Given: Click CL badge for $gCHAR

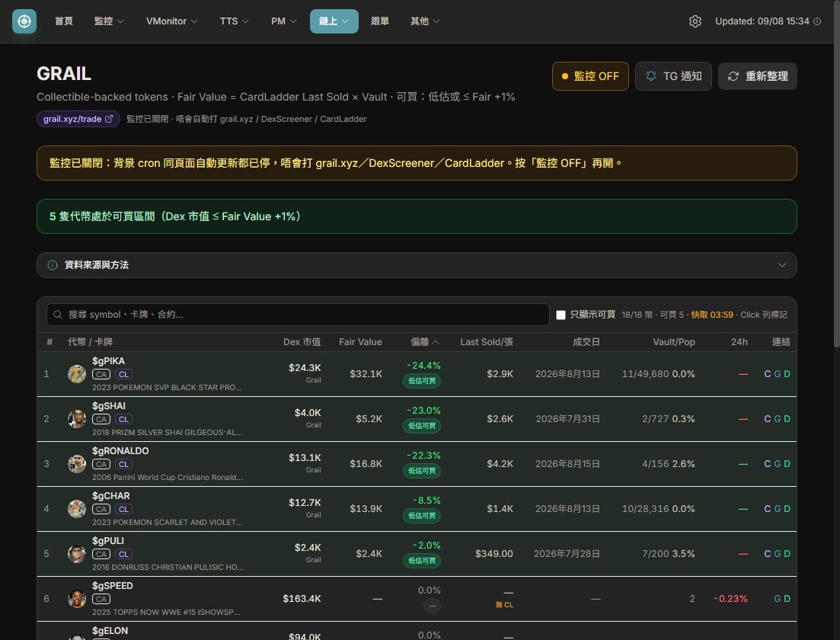Looking at the screenshot, I should tap(123, 509).
